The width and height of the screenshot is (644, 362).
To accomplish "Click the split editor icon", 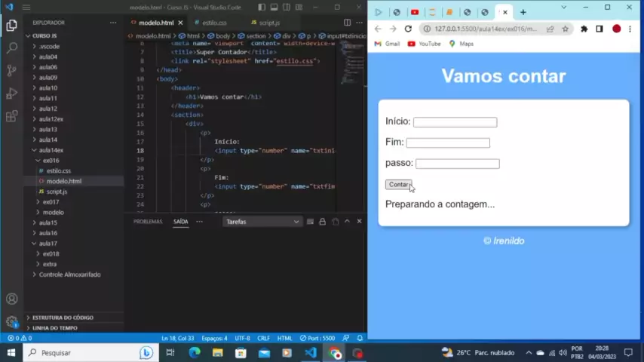I will (x=347, y=23).
